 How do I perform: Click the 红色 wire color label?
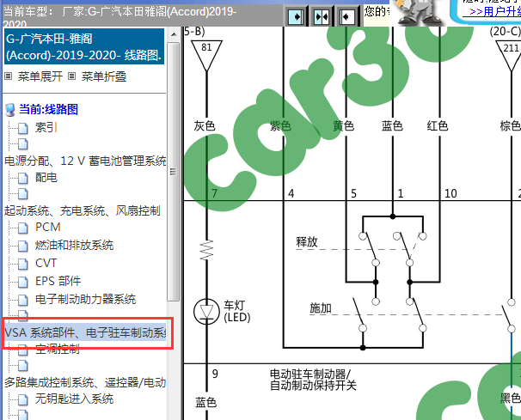(438, 126)
